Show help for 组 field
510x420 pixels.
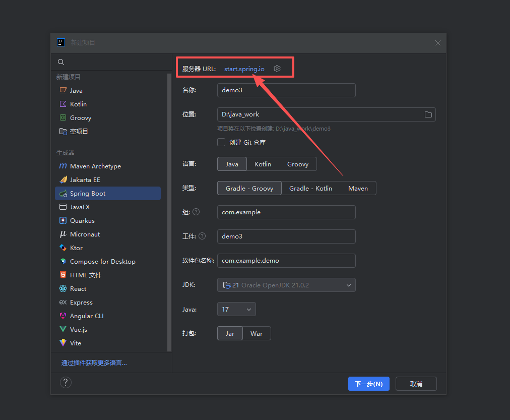(196, 212)
